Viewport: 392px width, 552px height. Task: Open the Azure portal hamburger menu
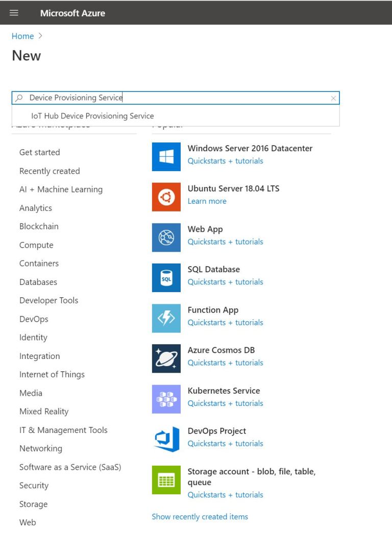point(14,13)
